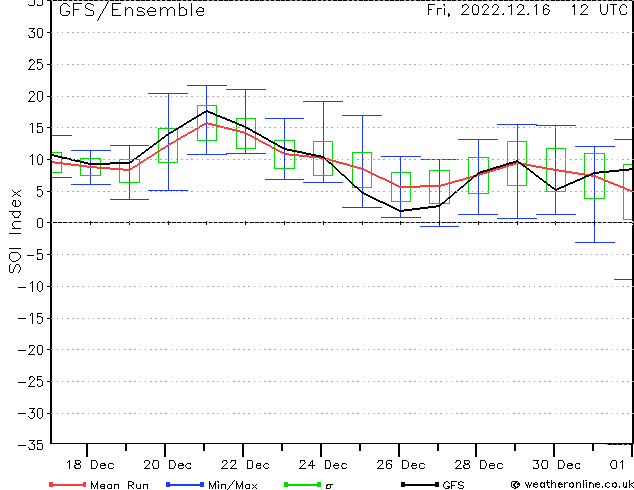634x490 pixels.
Task: Click the min whisker cap at 31 Dec
Action: point(595,243)
